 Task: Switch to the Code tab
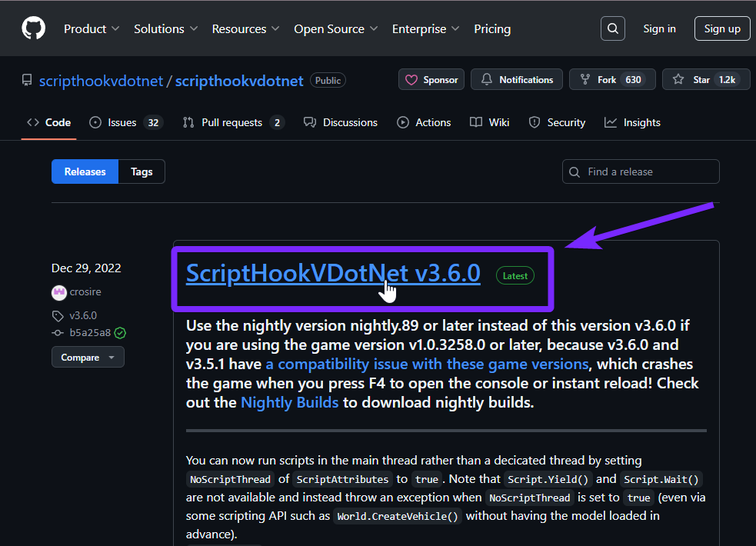pos(48,122)
